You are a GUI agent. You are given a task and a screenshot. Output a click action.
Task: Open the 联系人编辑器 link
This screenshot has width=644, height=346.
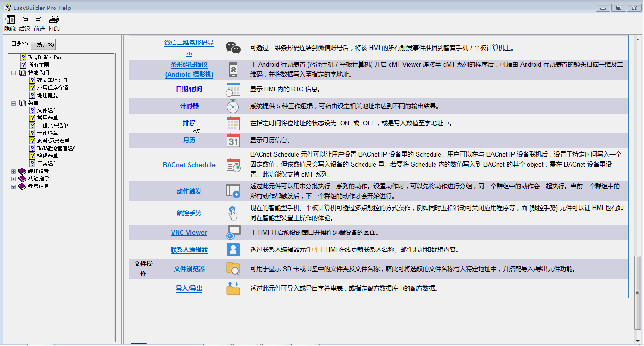click(189, 249)
